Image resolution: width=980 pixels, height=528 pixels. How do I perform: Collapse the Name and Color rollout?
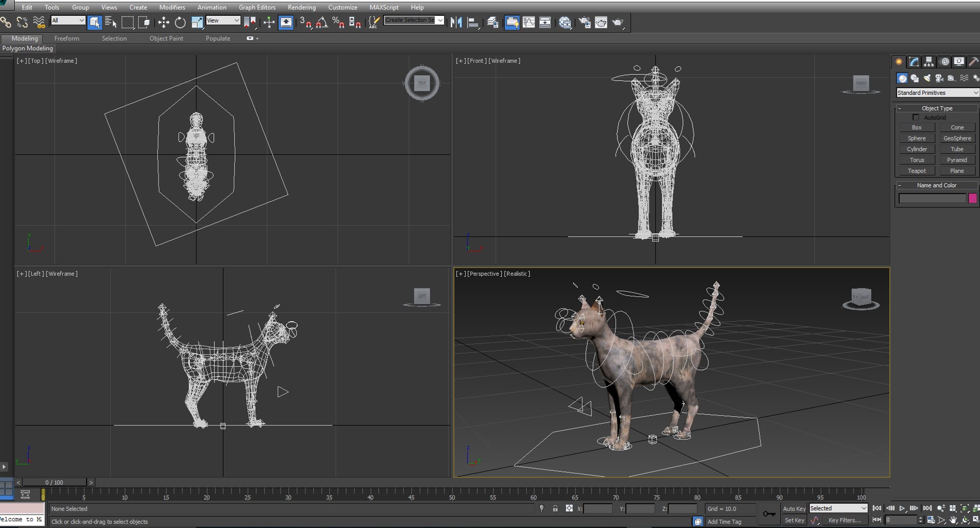pyautogui.click(x=937, y=185)
